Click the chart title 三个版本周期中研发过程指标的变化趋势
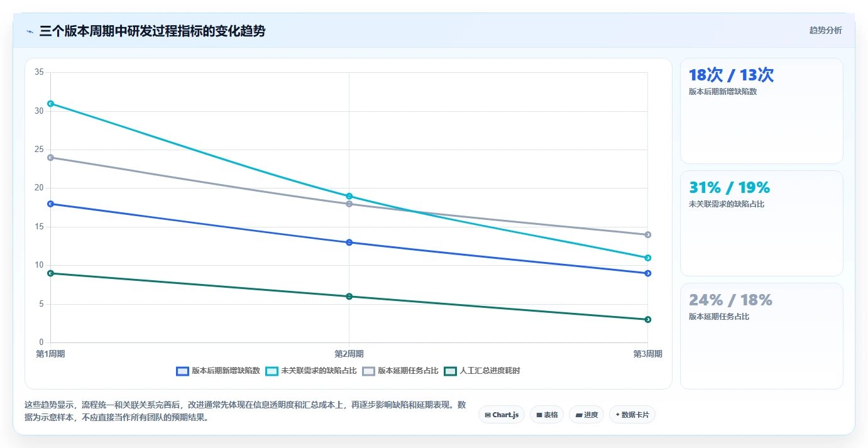Screen dimensions: 868x448 tap(152, 31)
